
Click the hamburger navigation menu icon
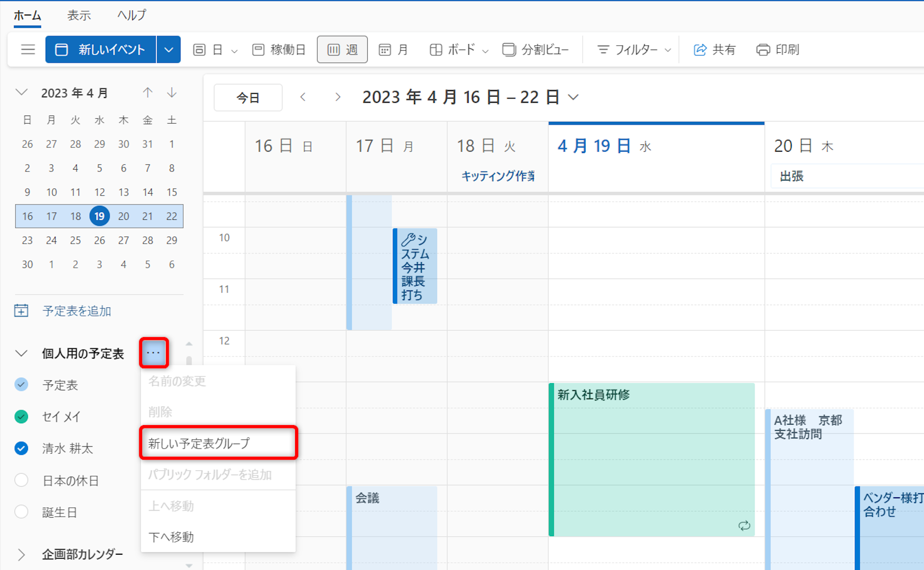[x=28, y=49]
